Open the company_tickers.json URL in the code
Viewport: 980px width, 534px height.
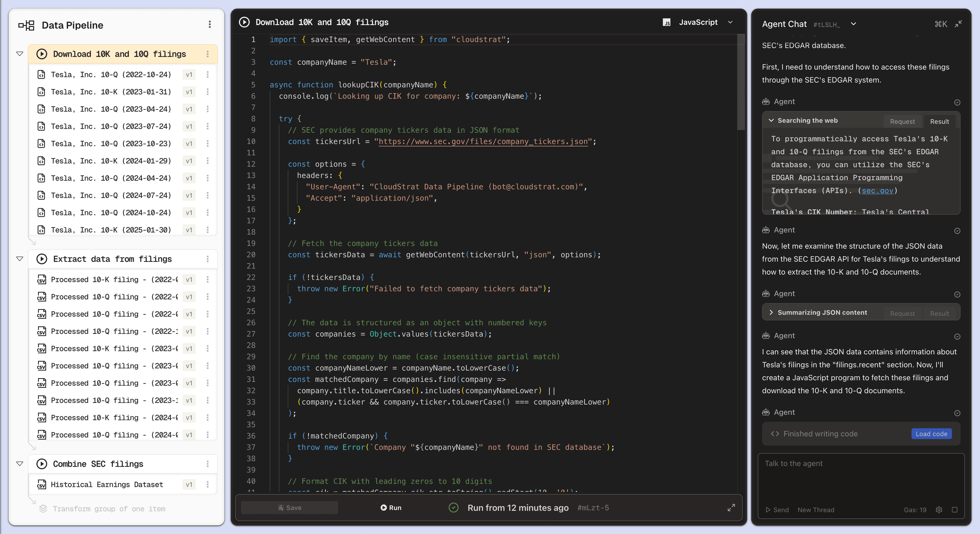pyautogui.click(x=483, y=142)
